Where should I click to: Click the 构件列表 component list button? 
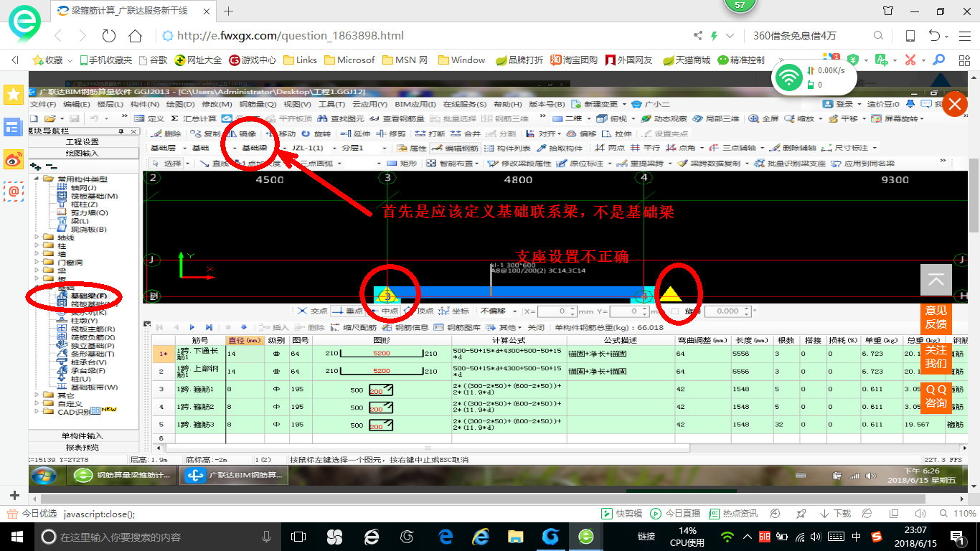click(x=508, y=149)
